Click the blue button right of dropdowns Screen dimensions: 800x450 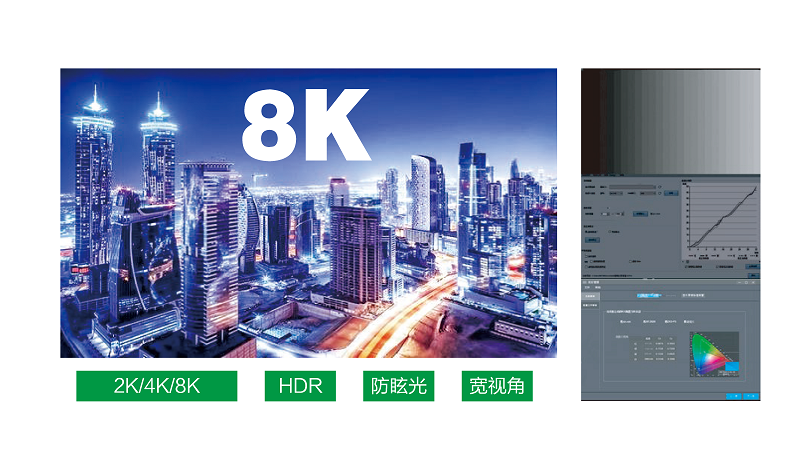tap(671, 193)
